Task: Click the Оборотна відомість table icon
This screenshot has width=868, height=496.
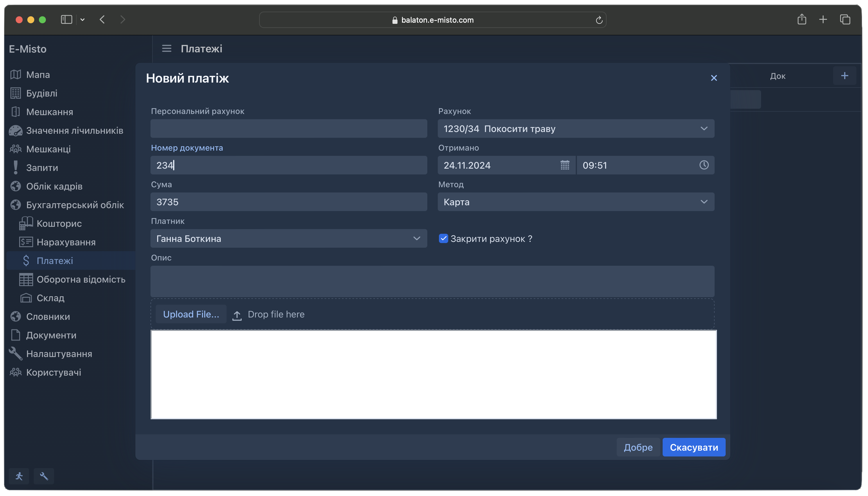Action: (26, 279)
